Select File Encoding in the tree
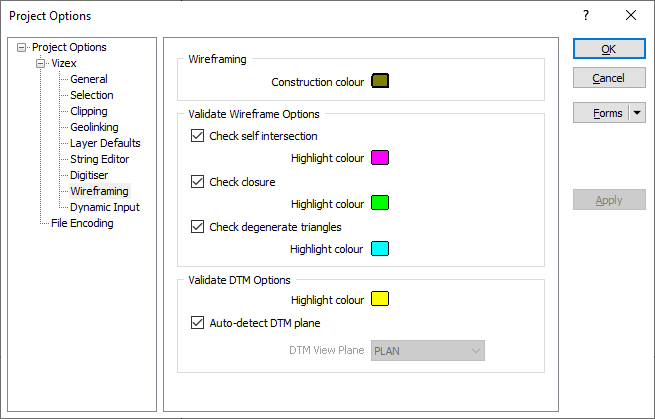 tap(82, 223)
